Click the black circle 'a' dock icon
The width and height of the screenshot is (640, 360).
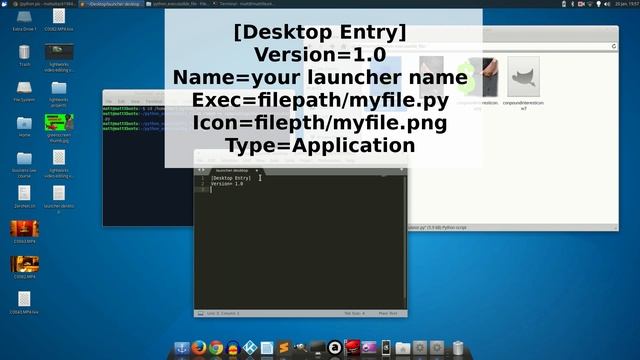click(x=335, y=348)
